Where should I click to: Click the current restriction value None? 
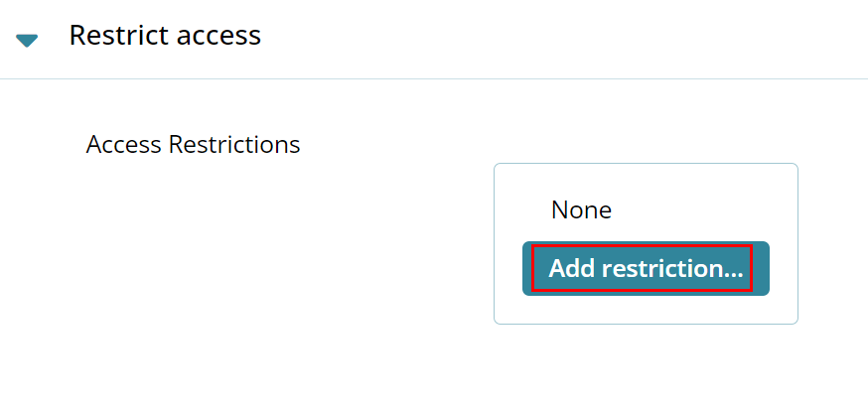click(x=581, y=210)
